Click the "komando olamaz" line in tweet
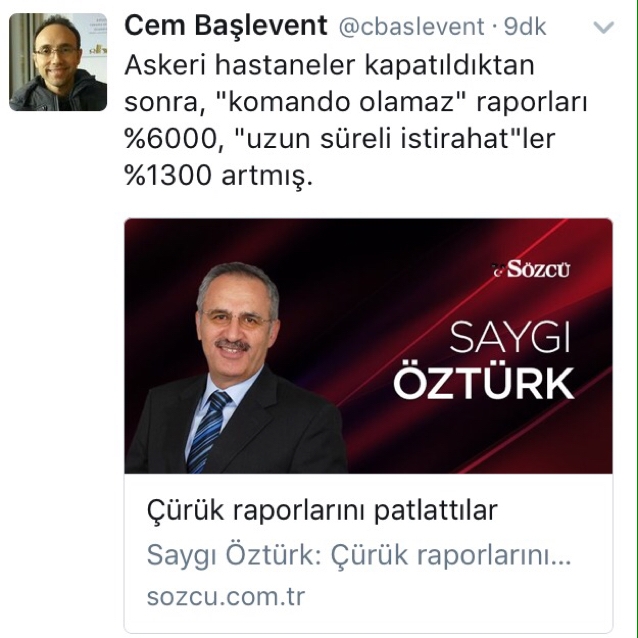Viewport: 638px width, 638px height. click(356, 101)
